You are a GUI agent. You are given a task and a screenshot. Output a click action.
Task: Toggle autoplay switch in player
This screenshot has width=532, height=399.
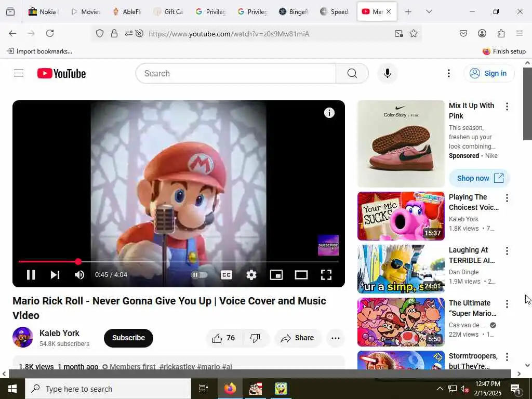[199, 274]
